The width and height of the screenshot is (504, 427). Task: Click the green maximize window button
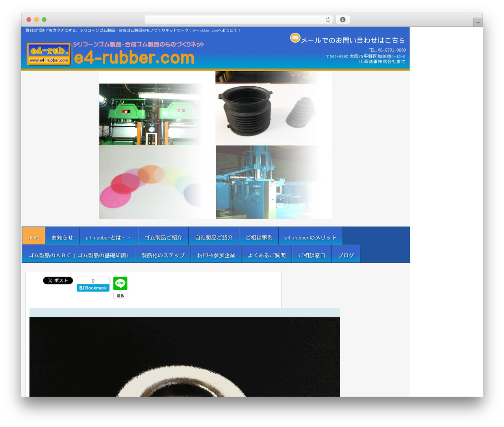point(44,20)
